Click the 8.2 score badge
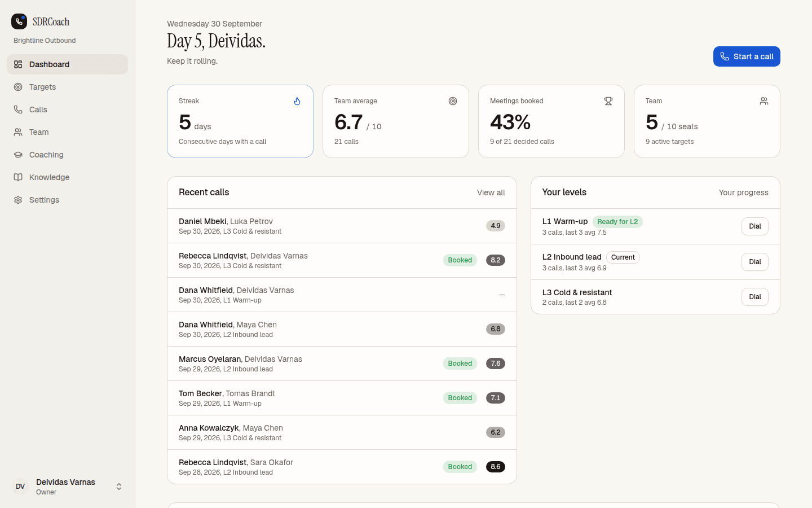 (x=496, y=260)
